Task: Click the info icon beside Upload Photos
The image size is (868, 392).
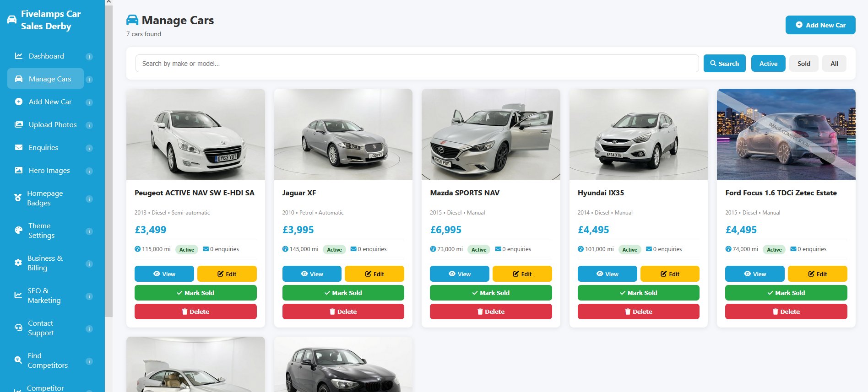Action: (x=89, y=125)
